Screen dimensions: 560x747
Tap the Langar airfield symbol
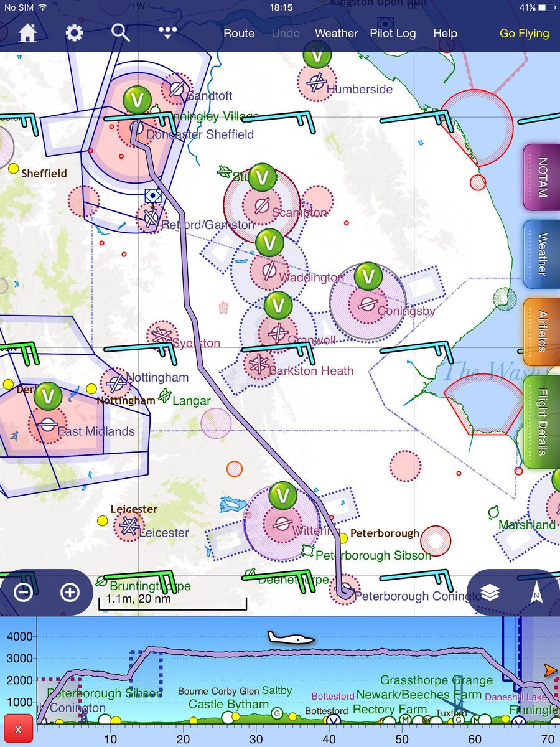click(x=165, y=395)
